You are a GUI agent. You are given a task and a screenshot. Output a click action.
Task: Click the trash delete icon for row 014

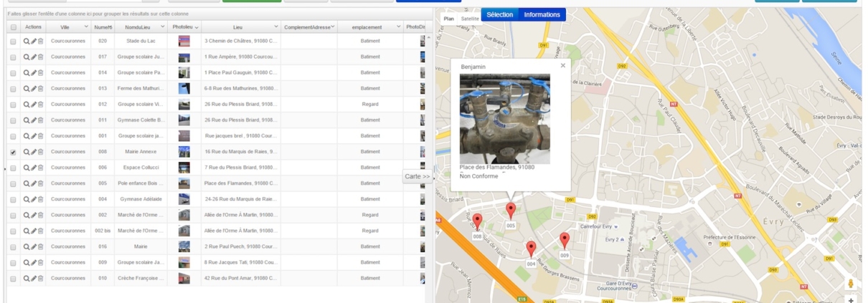pyautogui.click(x=40, y=73)
